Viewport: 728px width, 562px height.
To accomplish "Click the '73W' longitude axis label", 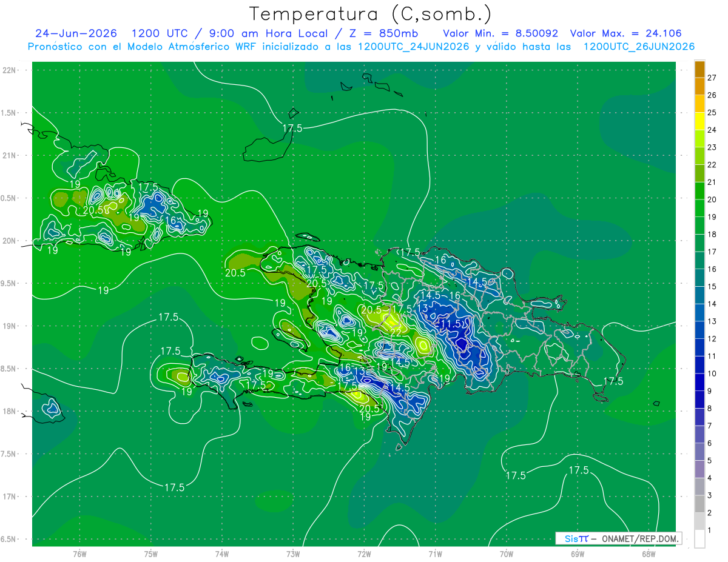I will pyautogui.click(x=293, y=554).
